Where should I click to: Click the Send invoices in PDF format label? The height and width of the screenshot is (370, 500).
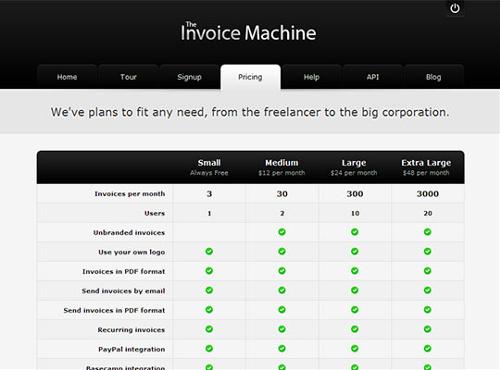click(114, 310)
